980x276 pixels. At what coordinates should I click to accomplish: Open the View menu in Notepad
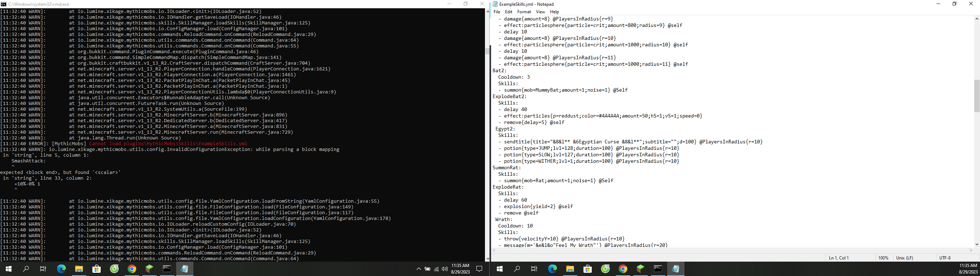point(540,12)
